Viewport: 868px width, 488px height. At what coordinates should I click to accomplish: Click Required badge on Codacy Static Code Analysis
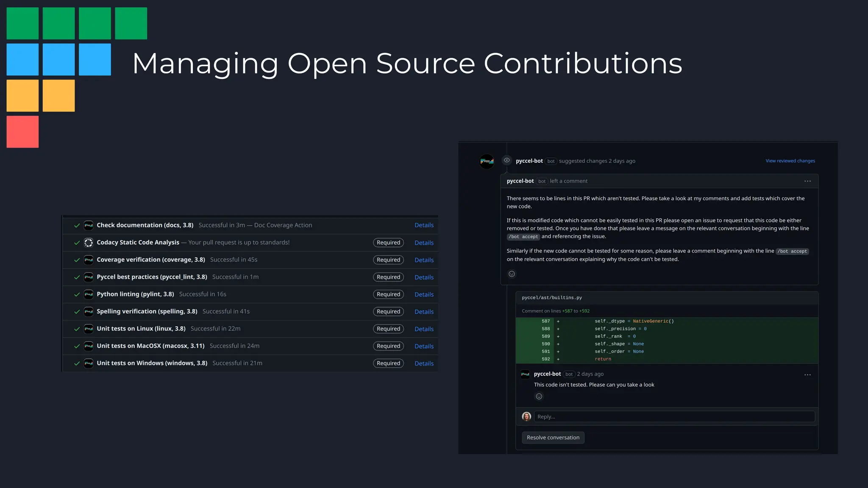(388, 243)
